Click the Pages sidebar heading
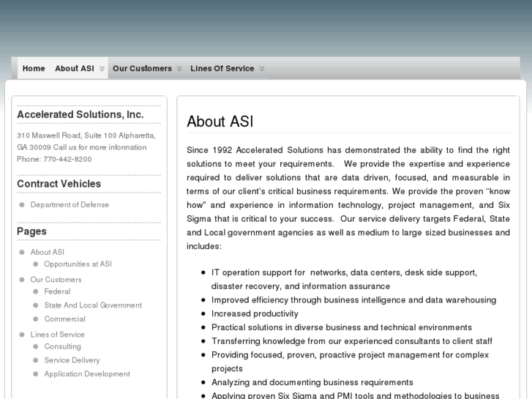The image size is (532, 399). (31, 231)
